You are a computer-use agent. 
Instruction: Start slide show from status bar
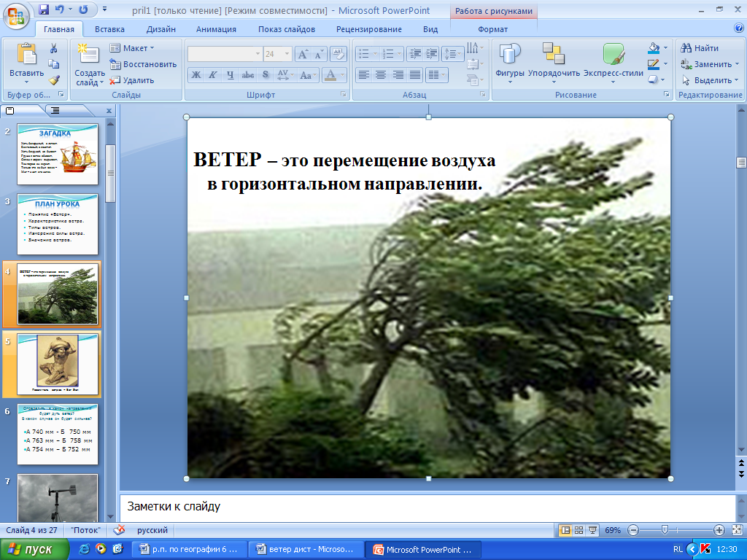[592, 530]
